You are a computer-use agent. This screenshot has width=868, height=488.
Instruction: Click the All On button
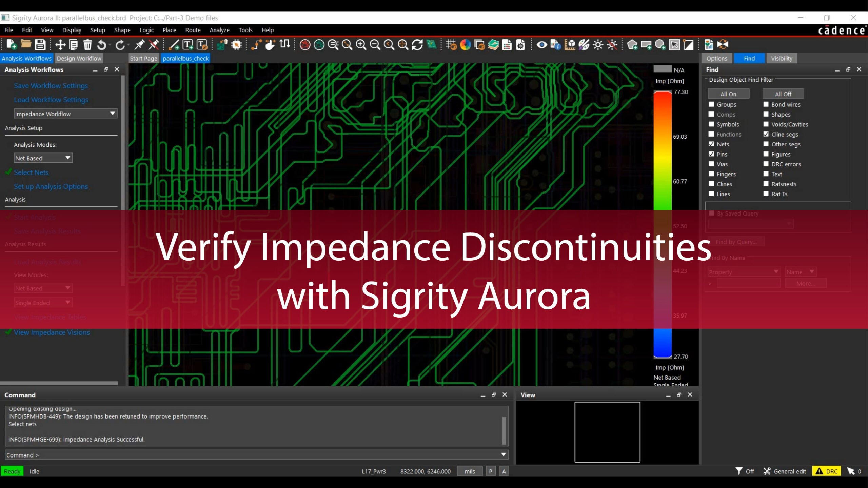(x=728, y=94)
